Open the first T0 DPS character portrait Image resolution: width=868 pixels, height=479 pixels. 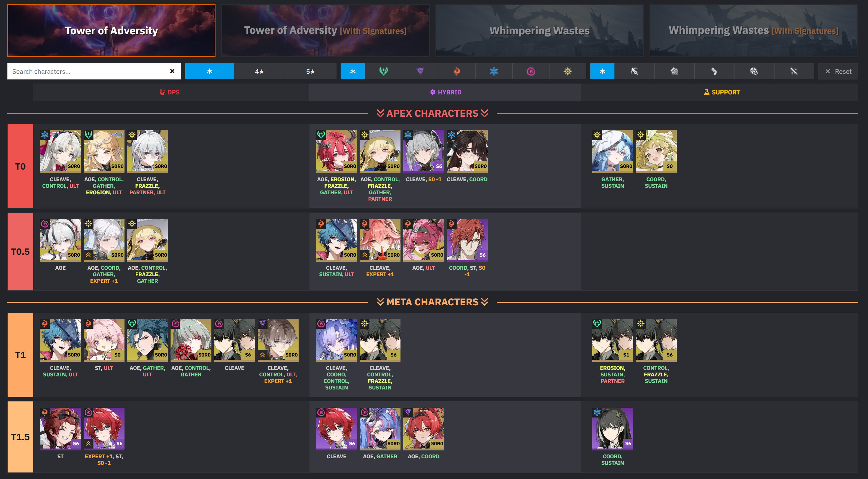tap(60, 152)
